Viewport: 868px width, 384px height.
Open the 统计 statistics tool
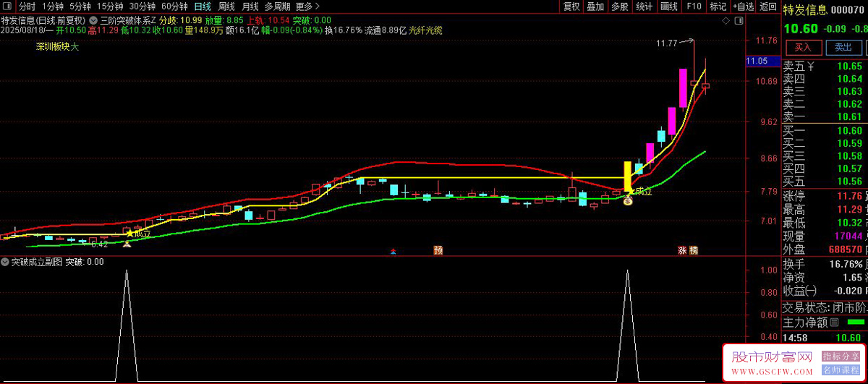pyautogui.click(x=644, y=7)
